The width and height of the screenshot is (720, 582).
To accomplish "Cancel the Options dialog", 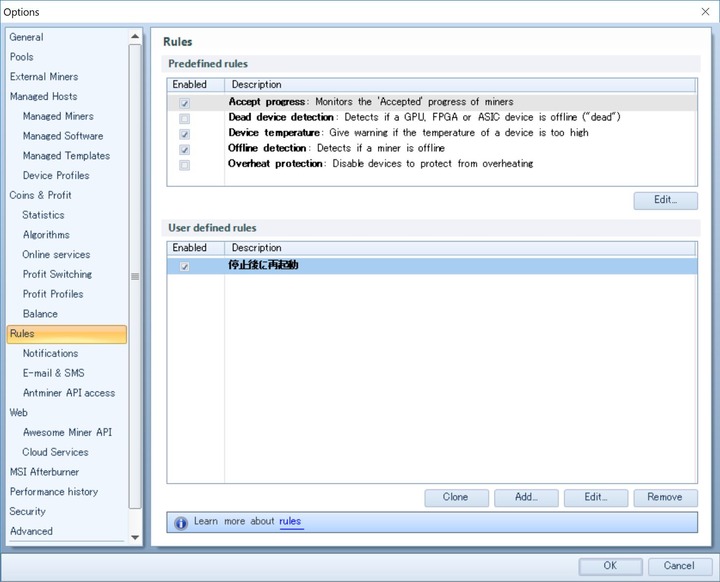I will (680, 566).
